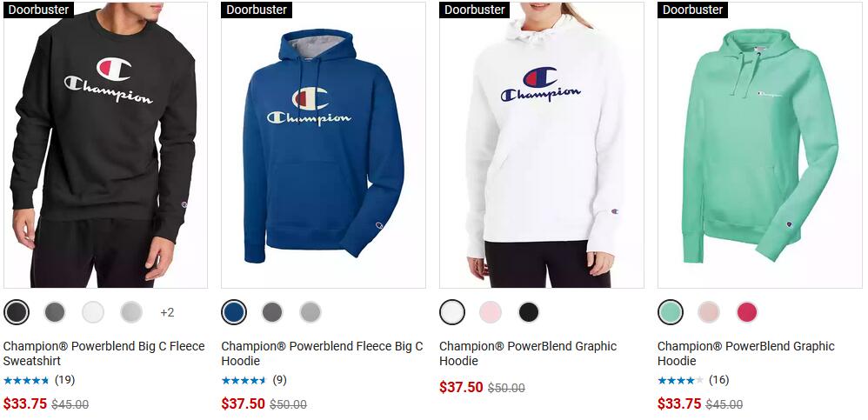
Task: Choose dark gray swatch under black sweatshirt
Action: tap(55, 312)
